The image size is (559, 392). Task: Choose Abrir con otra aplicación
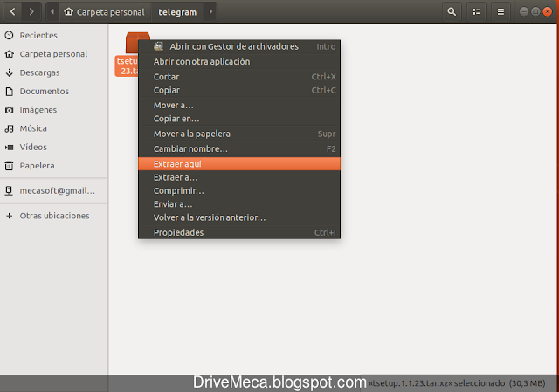pos(239,62)
